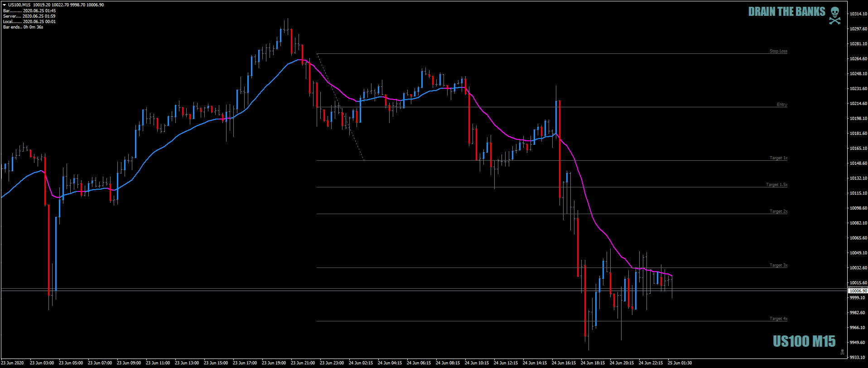This screenshot has height=368, width=868.
Task: Click price axis value 10082.10
Action: 858,223
